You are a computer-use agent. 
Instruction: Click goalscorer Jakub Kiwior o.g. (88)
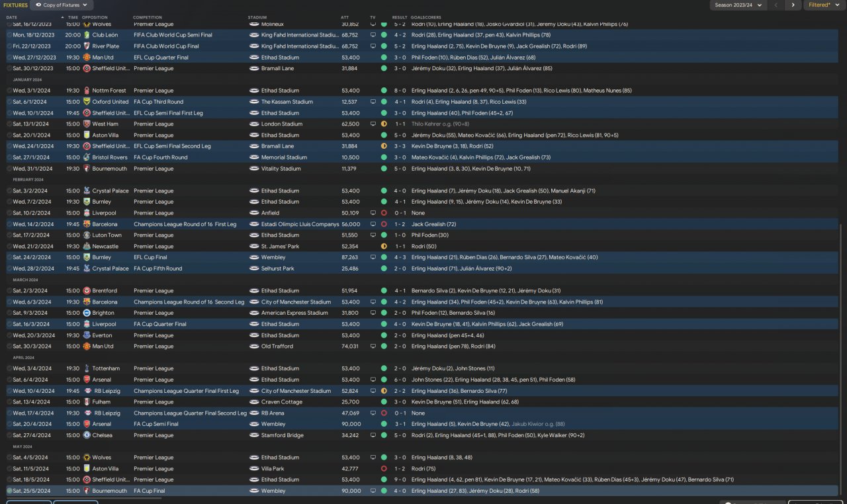pyautogui.click(x=539, y=424)
